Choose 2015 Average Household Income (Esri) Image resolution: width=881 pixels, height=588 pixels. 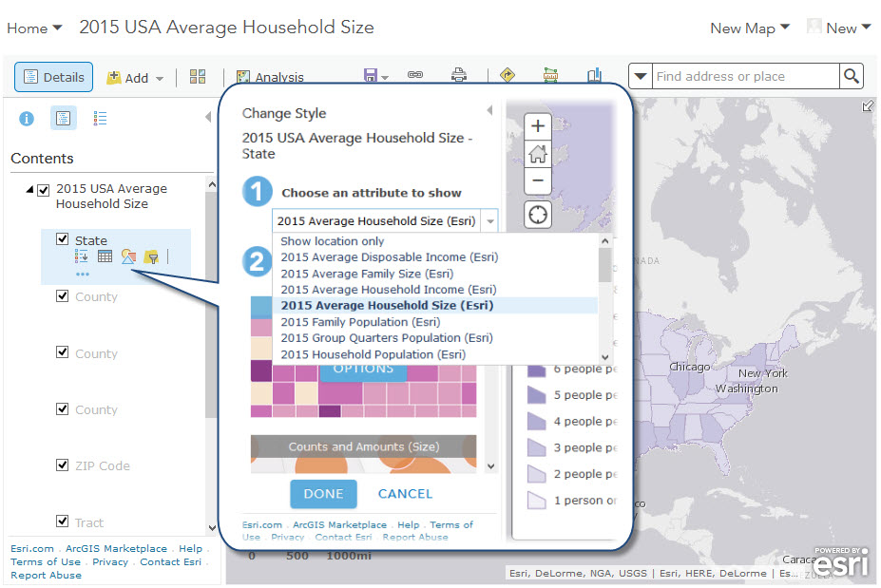click(x=389, y=290)
